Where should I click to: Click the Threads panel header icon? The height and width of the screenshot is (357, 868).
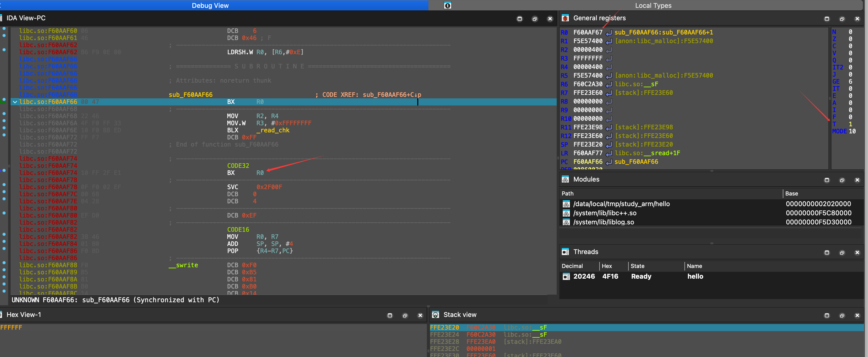pos(565,252)
